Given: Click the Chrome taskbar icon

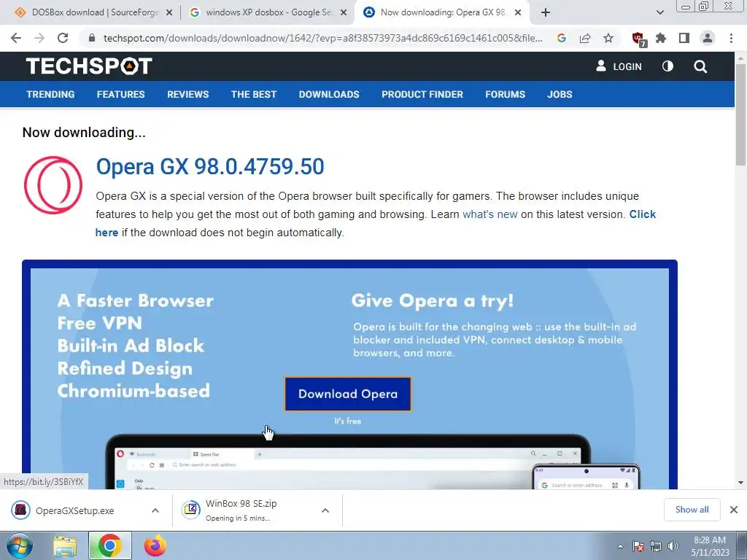Looking at the screenshot, I should 109,545.
